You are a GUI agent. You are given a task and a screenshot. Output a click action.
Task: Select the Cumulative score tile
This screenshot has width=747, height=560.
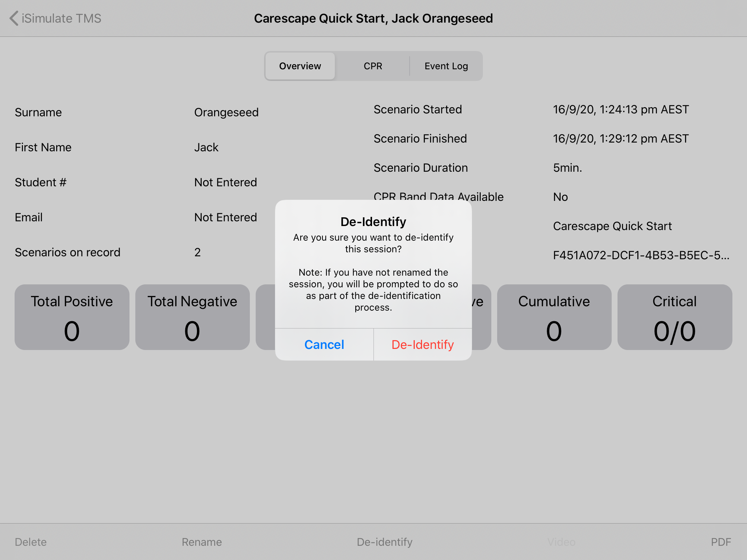(x=554, y=317)
